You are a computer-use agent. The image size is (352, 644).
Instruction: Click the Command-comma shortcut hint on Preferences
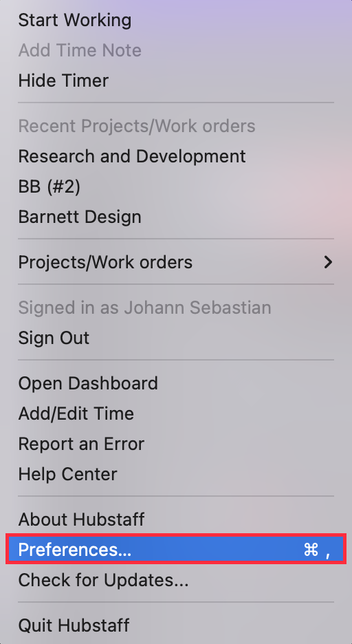pyautogui.click(x=317, y=550)
